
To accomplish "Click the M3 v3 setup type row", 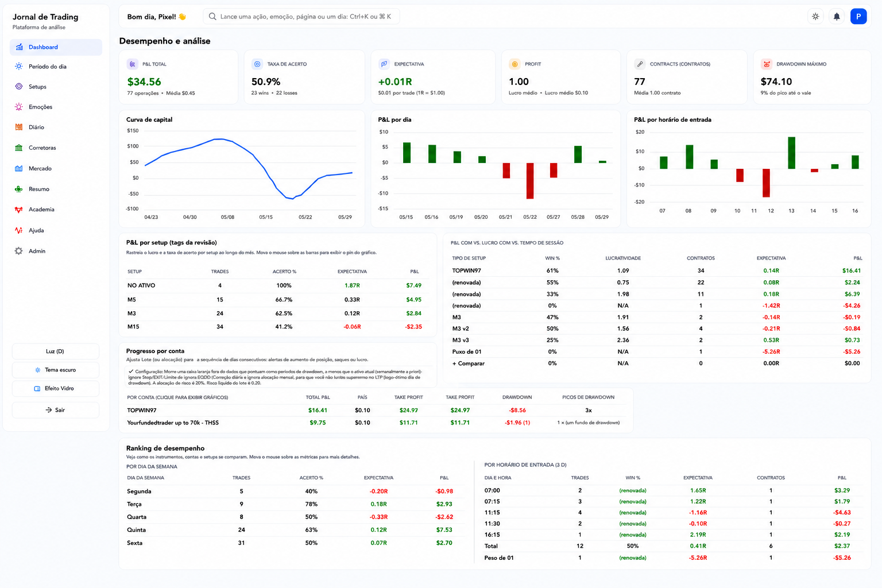I will click(656, 341).
